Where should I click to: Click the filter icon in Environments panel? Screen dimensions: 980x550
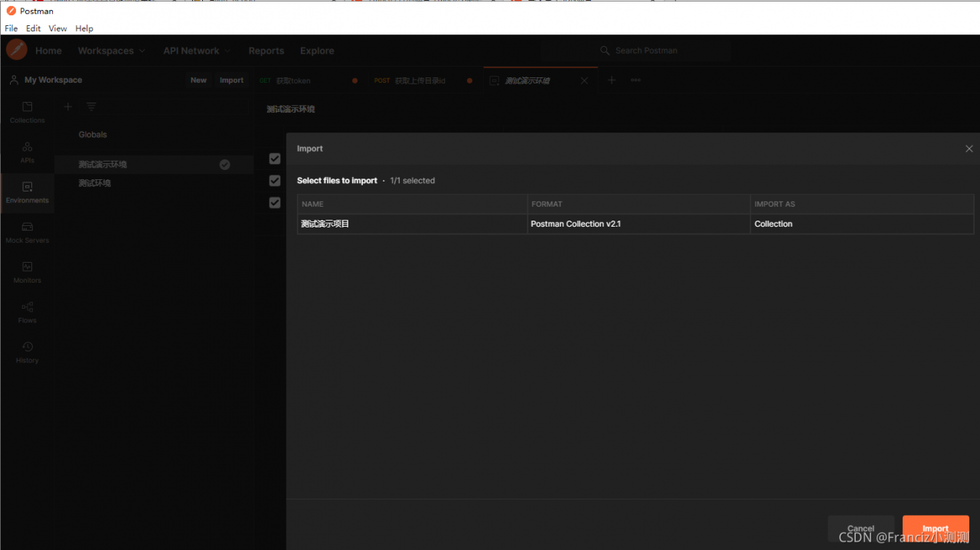[91, 106]
